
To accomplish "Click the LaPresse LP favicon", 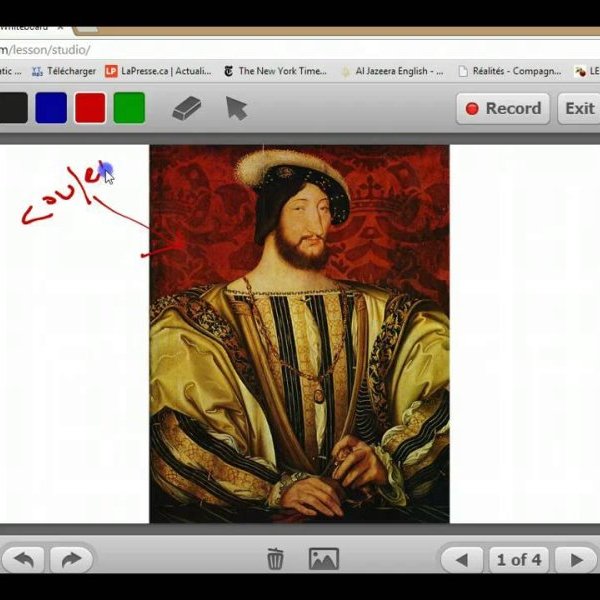I will [111, 71].
